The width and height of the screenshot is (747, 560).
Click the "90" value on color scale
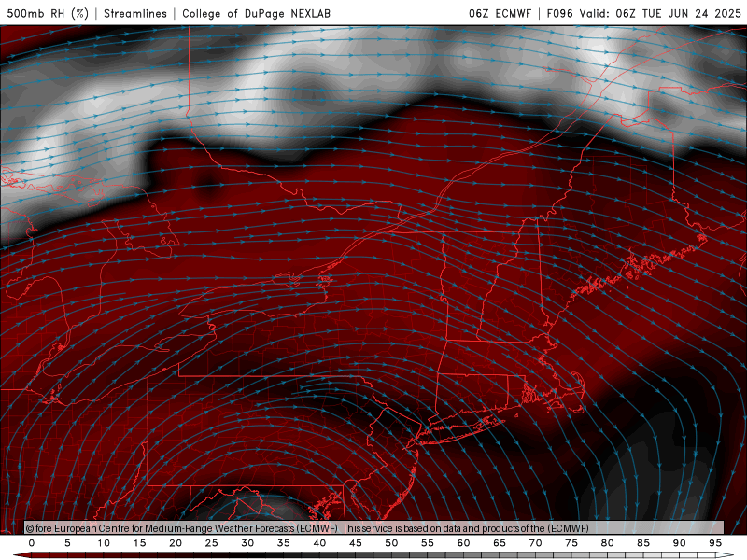(680, 543)
